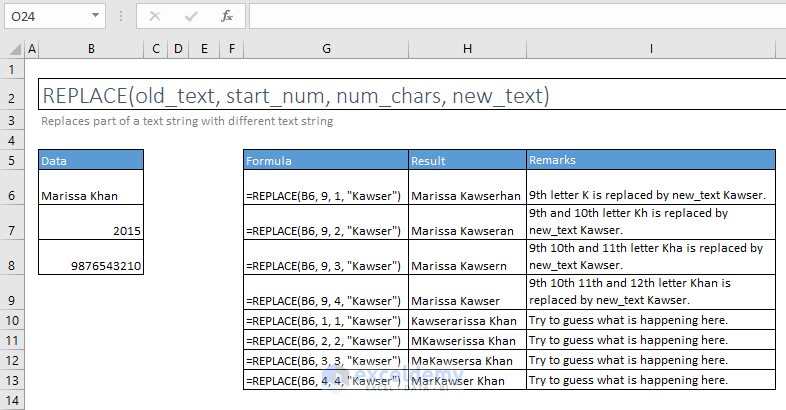The width and height of the screenshot is (786, 410).
Task: Open the Name Box dropdown arrow
Action: 94,16
